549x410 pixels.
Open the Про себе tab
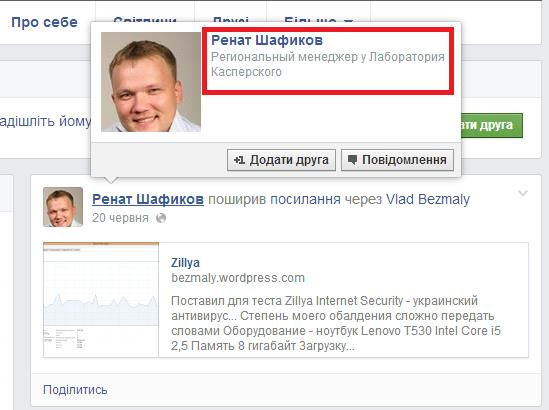click(44, 22)
